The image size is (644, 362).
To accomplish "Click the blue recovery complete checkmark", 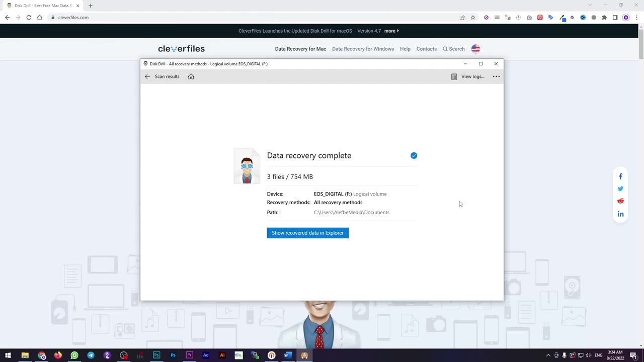I will [x=414, y=155].
